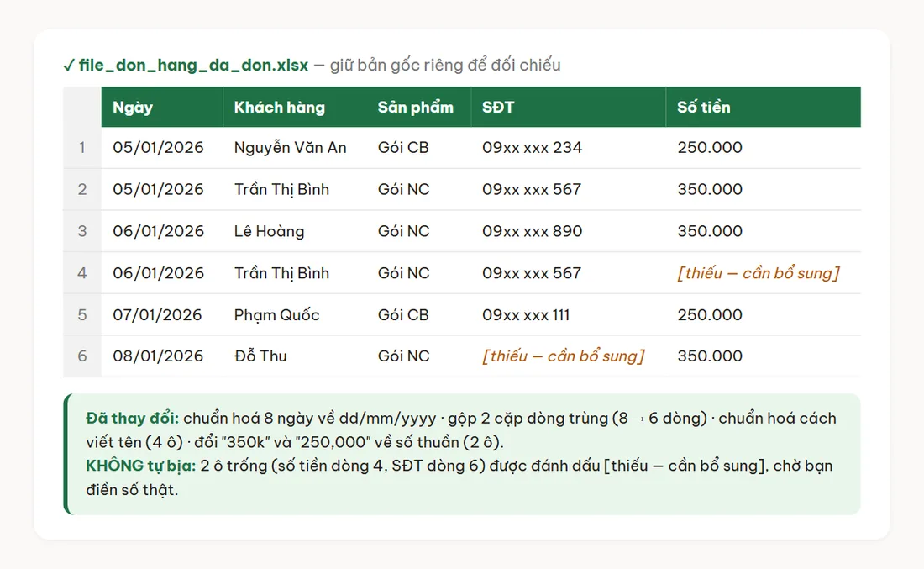
Task: Click the customer cell Phạm Quốc
Action: point(276,315)
